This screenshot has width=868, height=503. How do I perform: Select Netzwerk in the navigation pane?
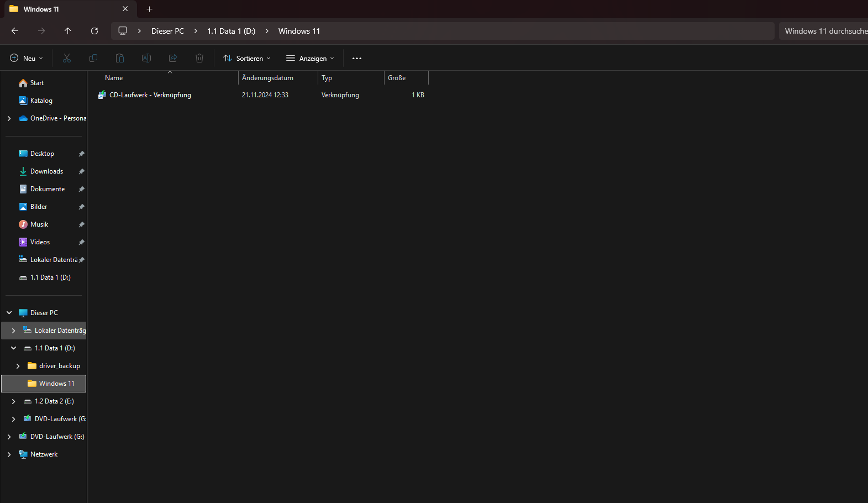44,454
